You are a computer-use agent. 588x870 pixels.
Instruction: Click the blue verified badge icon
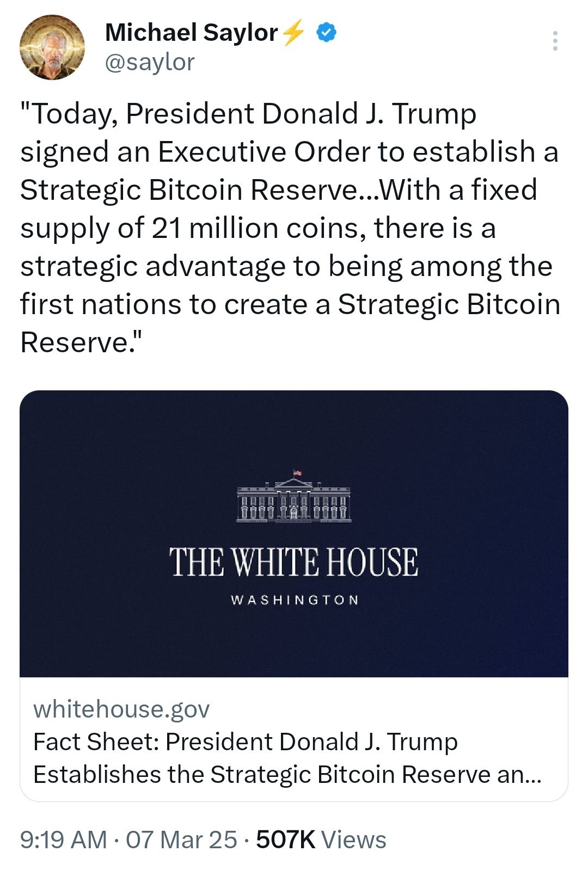(x=326, y=33)
